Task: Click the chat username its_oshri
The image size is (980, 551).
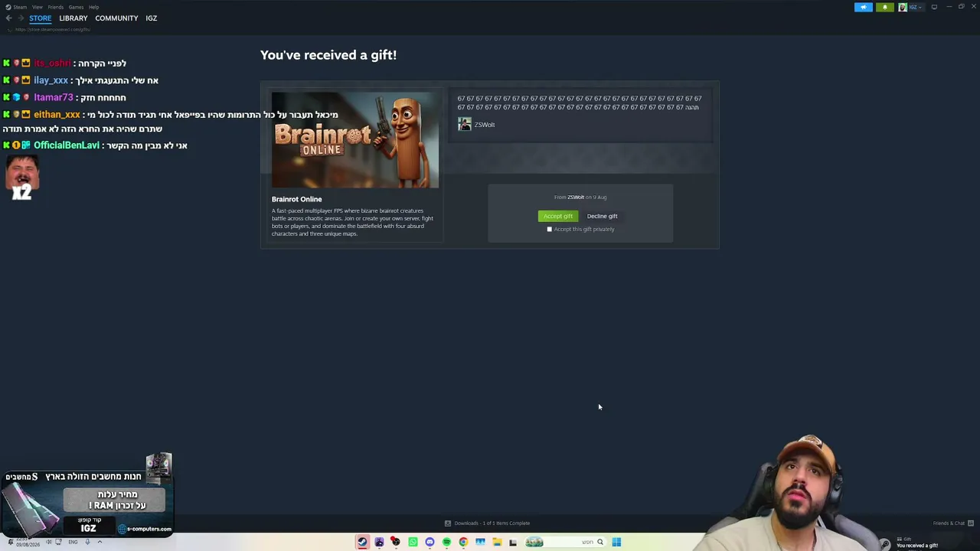Action: pos(52,64)
